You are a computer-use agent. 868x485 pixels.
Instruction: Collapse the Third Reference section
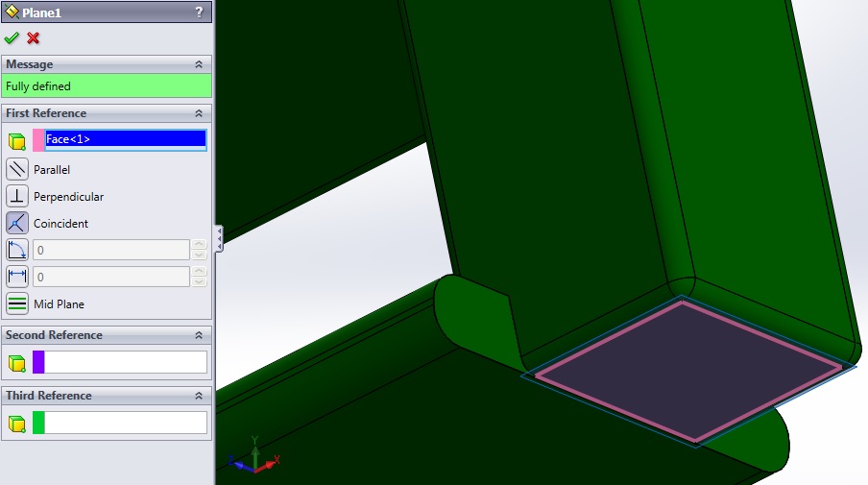(199, 396)
